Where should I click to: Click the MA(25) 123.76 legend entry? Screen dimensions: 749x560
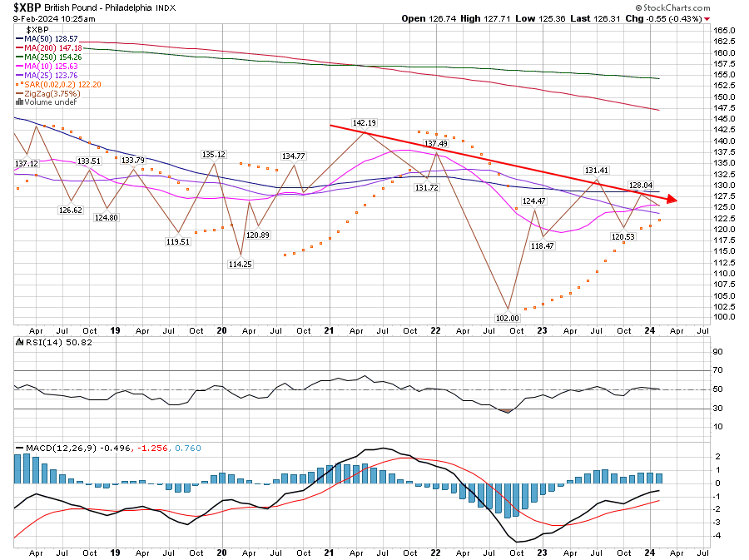pyautogui.click(x=51, y=75)
